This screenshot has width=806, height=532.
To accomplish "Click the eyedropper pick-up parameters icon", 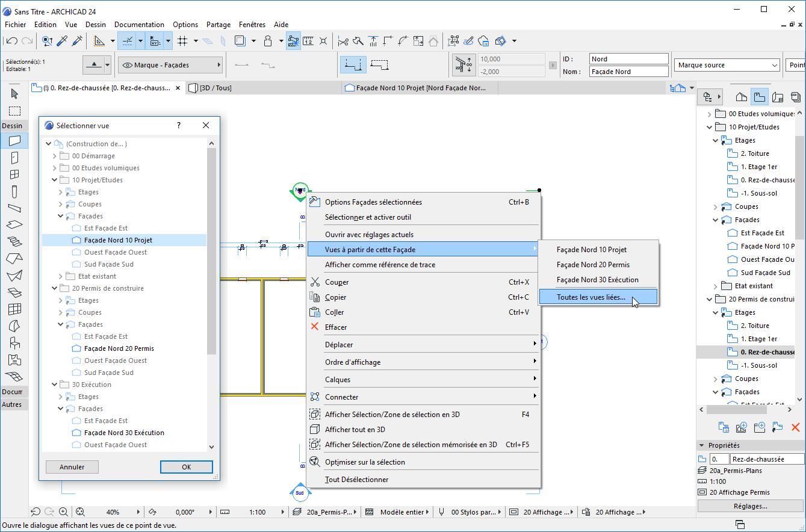I will [x=62, y=41].
